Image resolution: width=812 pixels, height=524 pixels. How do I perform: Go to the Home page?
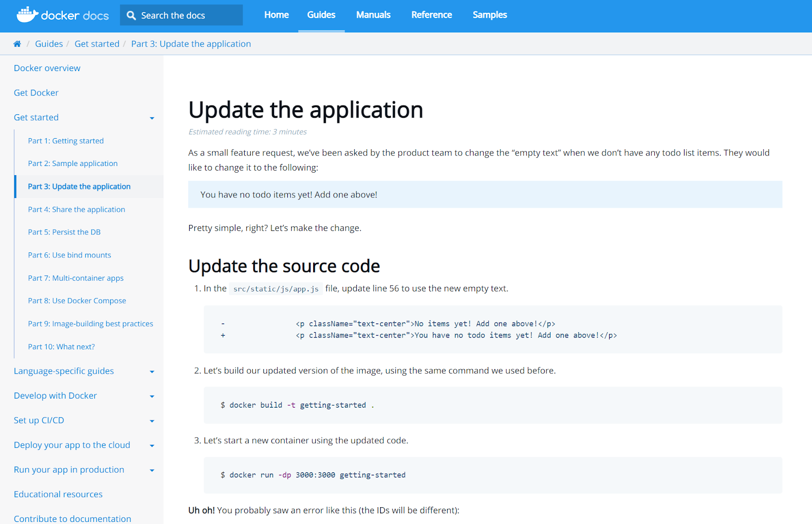276,15
